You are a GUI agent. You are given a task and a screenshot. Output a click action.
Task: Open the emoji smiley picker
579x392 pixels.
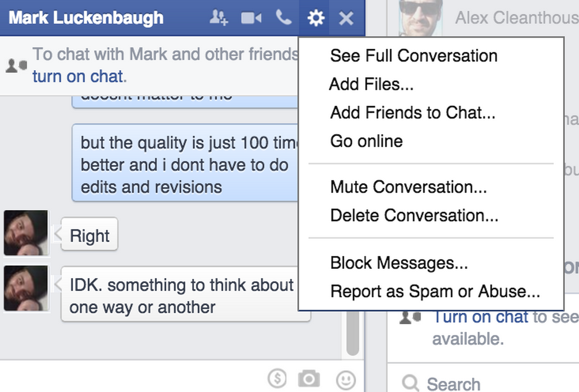click(346, 380)
